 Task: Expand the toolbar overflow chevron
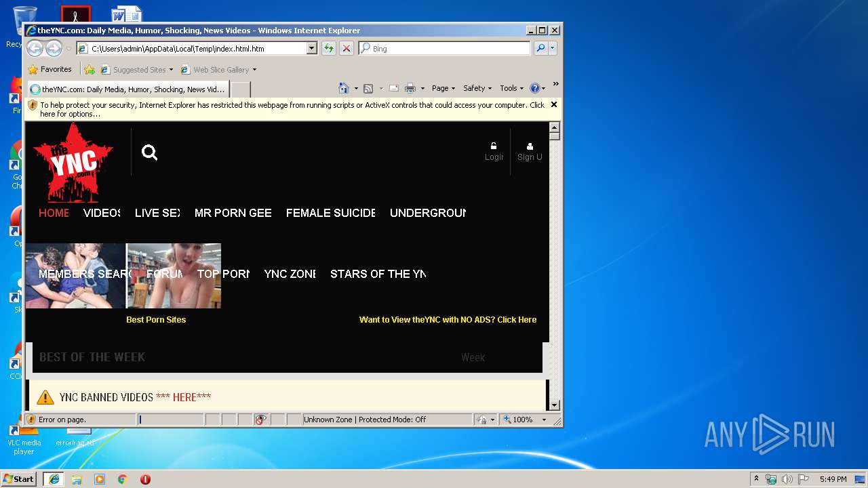555,85
